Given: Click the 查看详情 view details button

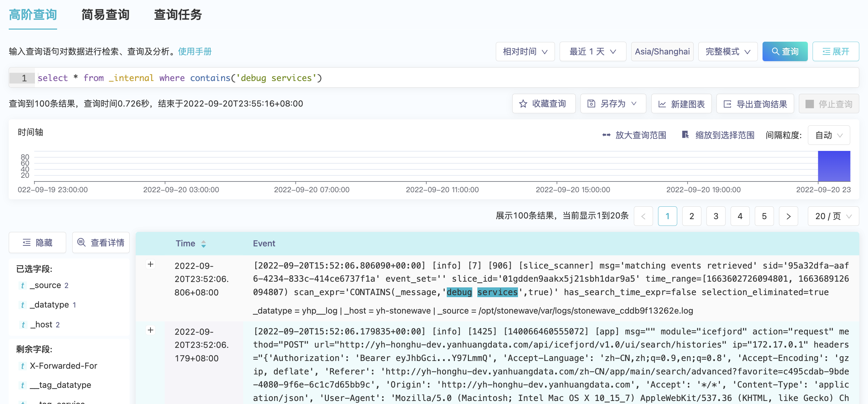Looking at the screenshot, I should [101, 242].
